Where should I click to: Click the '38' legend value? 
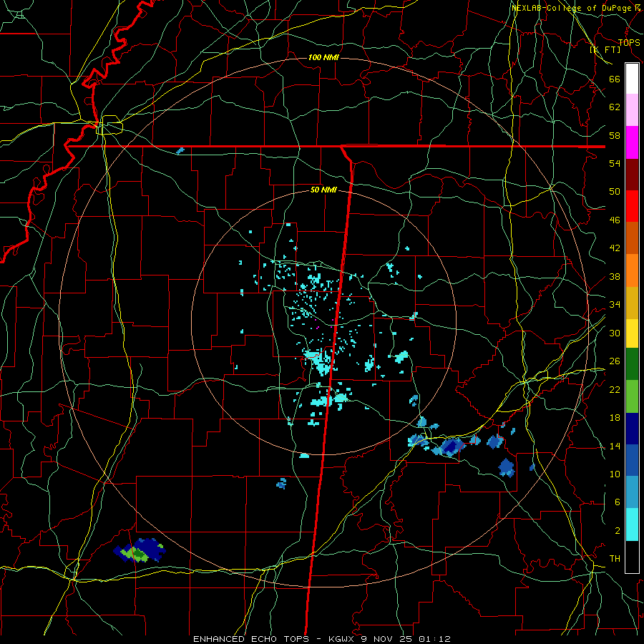click(615, 277)
